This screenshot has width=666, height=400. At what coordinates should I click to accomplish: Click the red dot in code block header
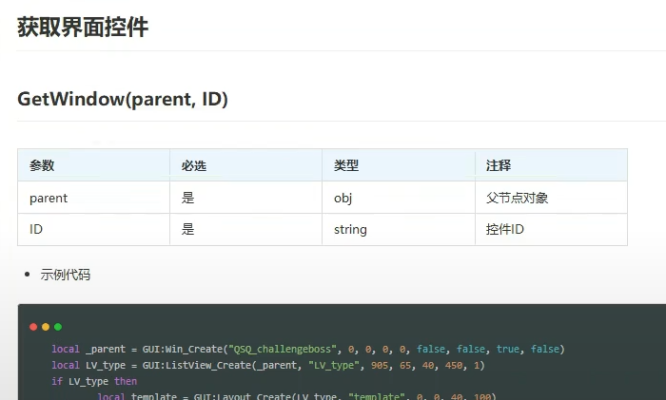tap(33, 327)
